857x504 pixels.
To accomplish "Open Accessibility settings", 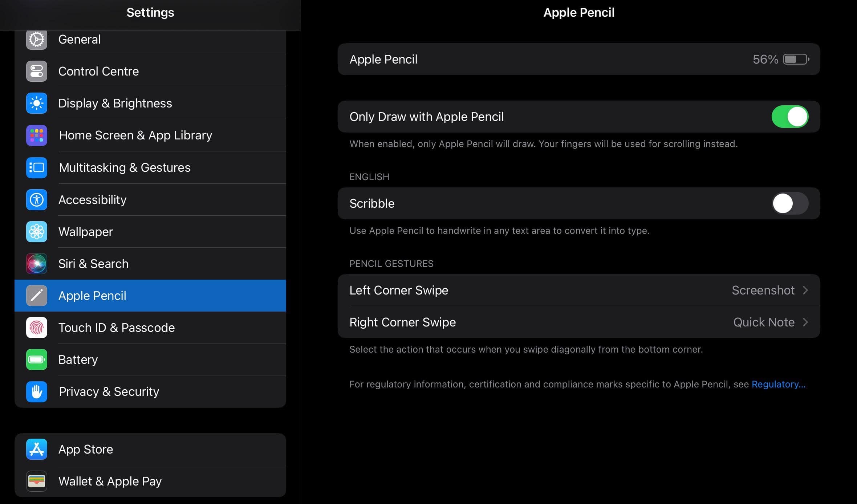I will (150, 200).
